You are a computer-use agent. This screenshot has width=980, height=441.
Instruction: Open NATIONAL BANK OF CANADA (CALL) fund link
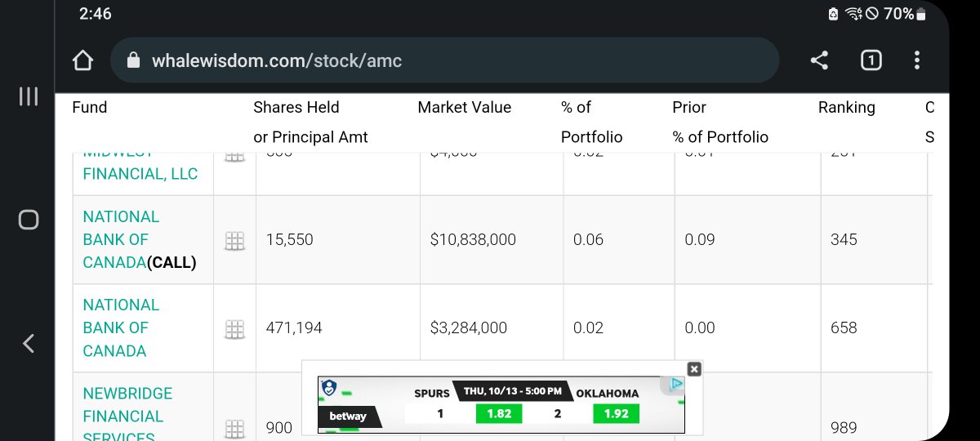(140, 239)
